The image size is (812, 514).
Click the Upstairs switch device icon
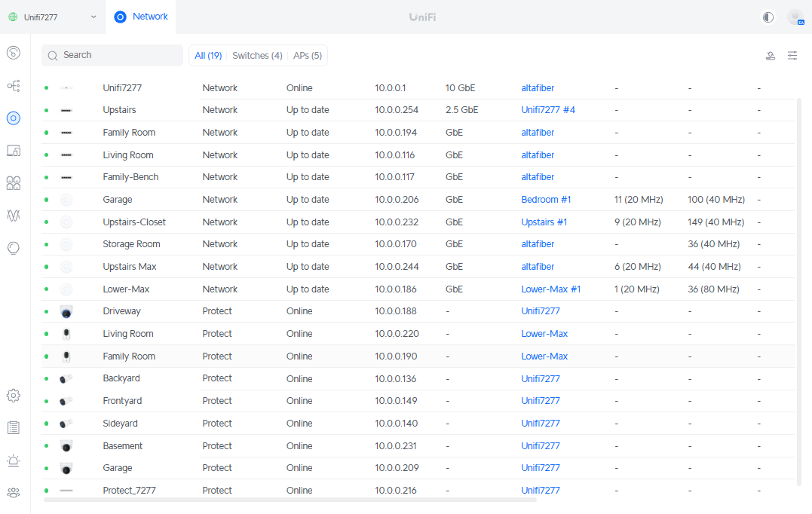click(x=66, y=110)
